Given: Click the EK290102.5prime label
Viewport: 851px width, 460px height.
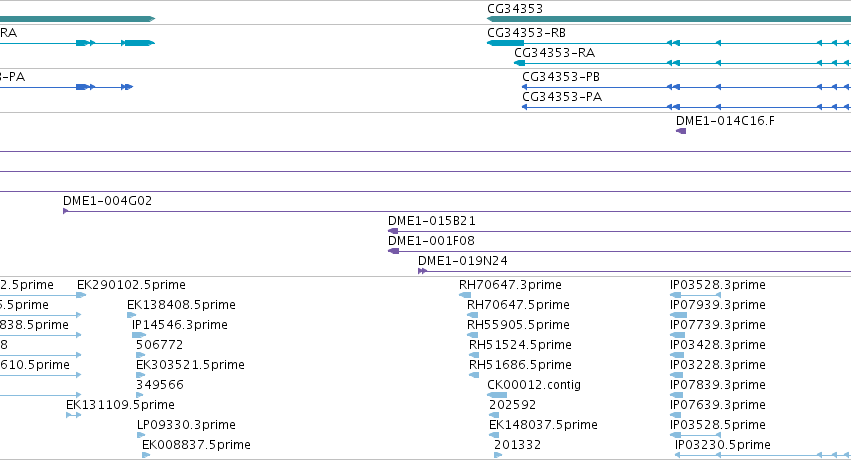Looking at the screenshot, I should tap(131, 285).
